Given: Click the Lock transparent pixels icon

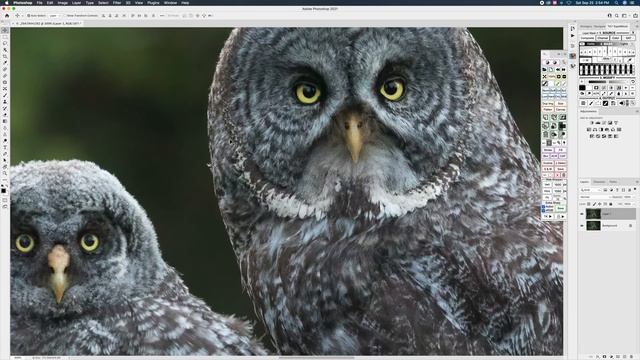Looking at the screenshot, I should 589,204.
